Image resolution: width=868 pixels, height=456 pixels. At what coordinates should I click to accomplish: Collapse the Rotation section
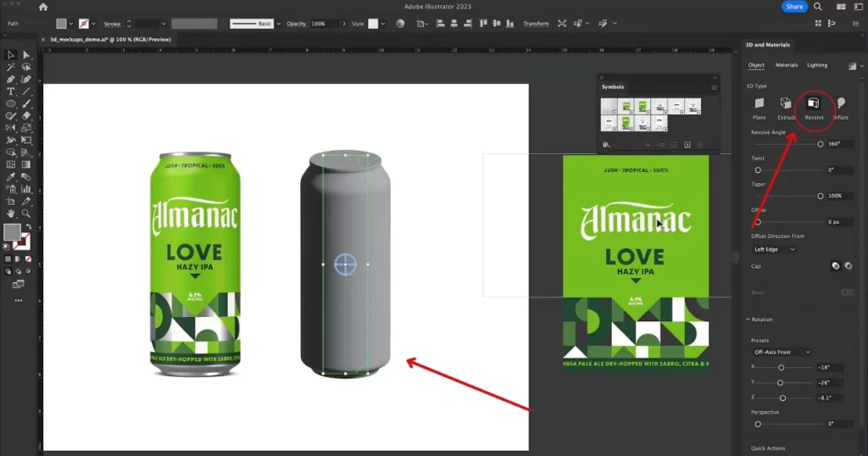pos(748,320)
